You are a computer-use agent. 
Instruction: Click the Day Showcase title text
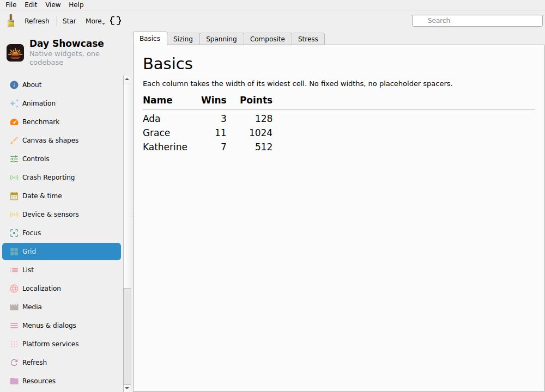[x=66, y=44]
